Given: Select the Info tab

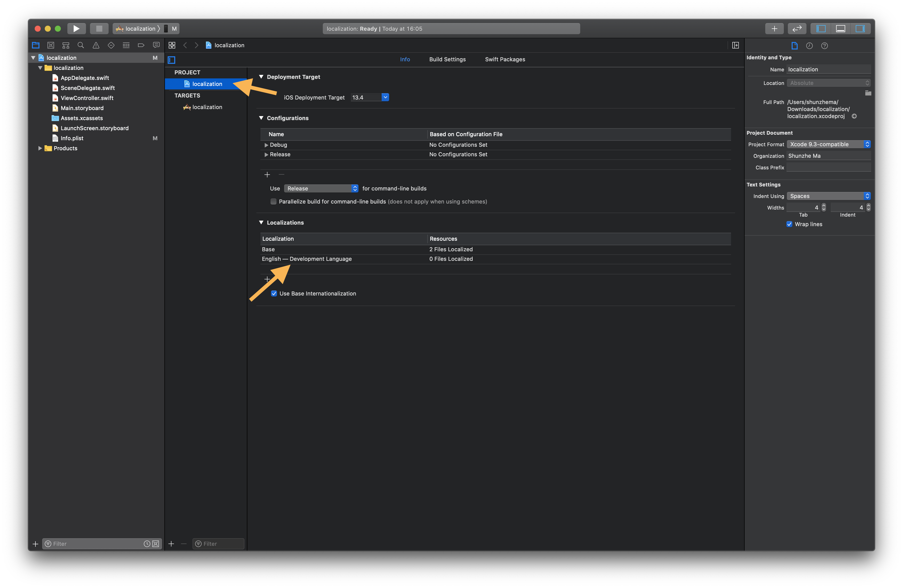Looking at the screenshot, I should (405, 59).
